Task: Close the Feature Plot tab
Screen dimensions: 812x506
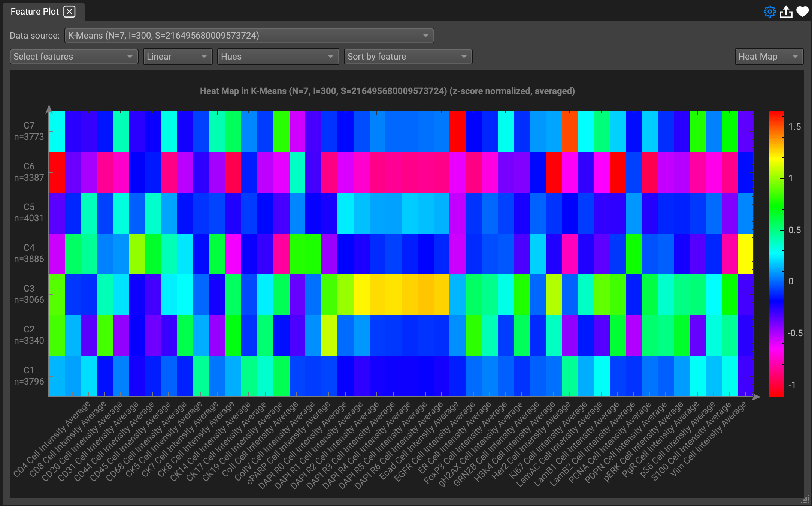Action: pyautogui.click(x=69, y=12)
